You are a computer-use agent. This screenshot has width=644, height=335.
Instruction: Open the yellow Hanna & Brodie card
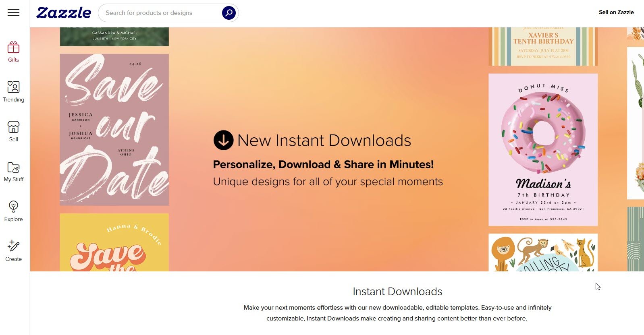point(114,242)
